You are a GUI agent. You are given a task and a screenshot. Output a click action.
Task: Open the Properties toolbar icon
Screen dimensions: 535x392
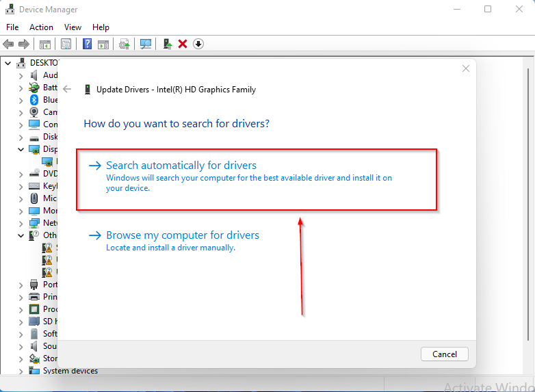66,44
